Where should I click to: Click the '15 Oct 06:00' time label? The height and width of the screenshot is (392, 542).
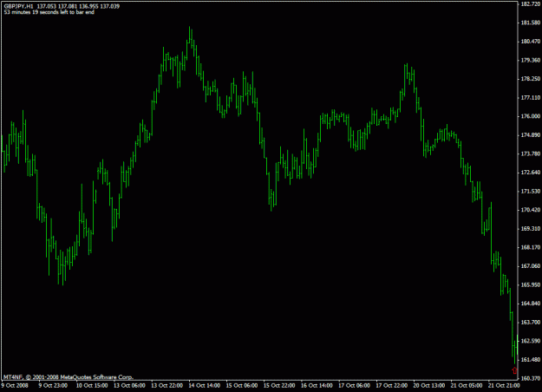242,385
